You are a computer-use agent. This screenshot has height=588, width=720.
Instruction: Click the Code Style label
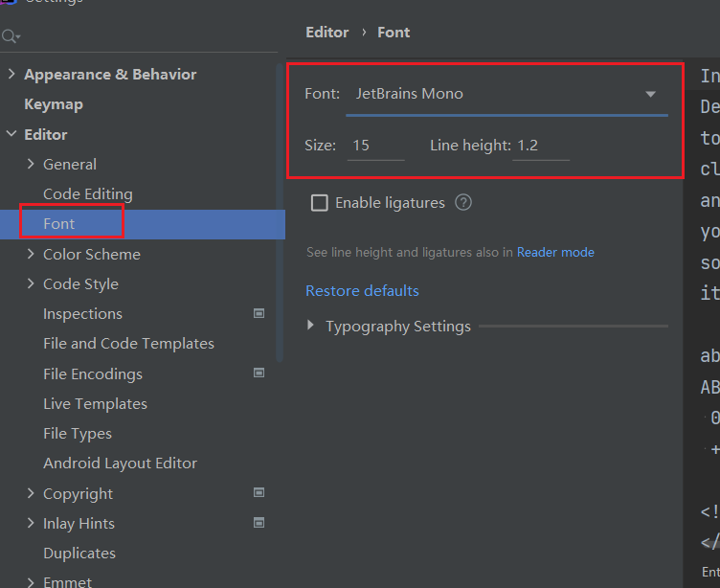pos(80,283)
